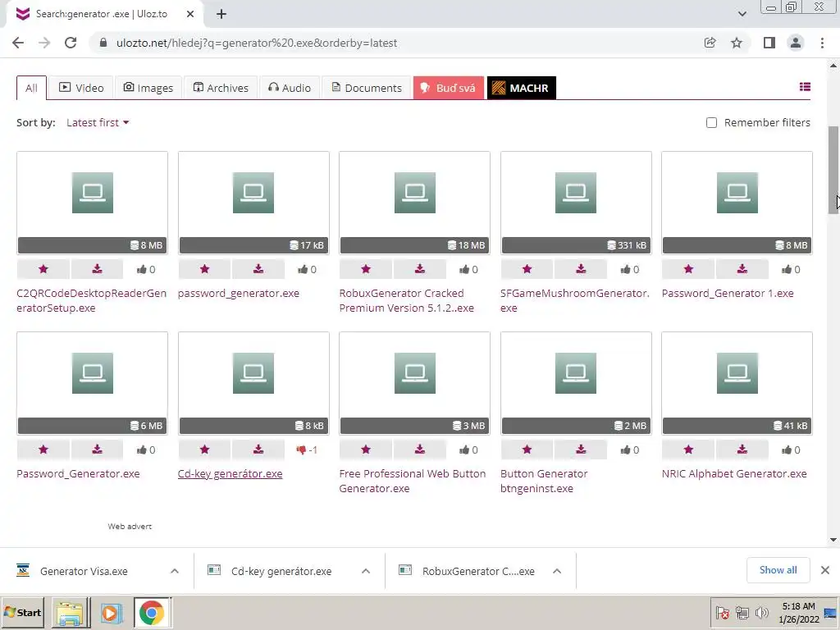Download NRIC Alphabet Generator.exe via icon
This screenshot has width=840, height=630.
pyautogui.click(x=742, y=450)
